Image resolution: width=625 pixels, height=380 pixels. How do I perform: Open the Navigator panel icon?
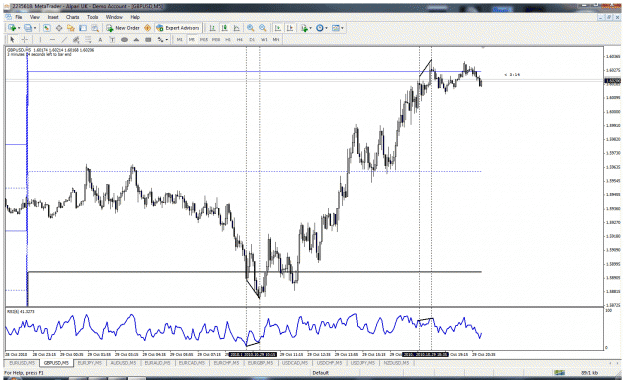(71, 28)
